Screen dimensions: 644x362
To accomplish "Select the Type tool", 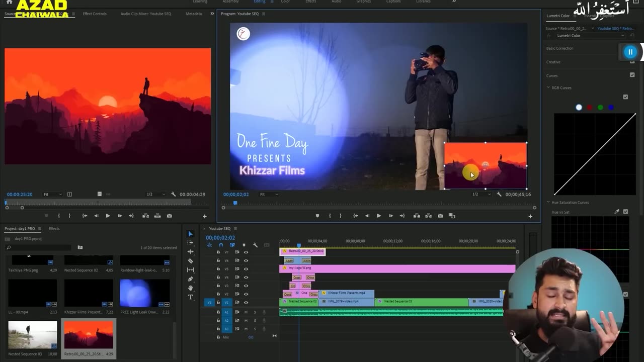I will [x=190, y=297].
